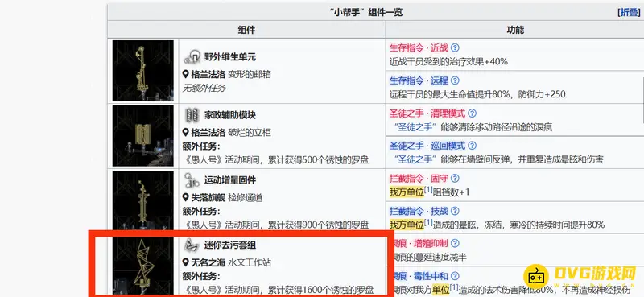Click the 圣徒之手·巡回模式 function title
The width and height of the screenshot is (644, 297).
[x=427, y=146]
